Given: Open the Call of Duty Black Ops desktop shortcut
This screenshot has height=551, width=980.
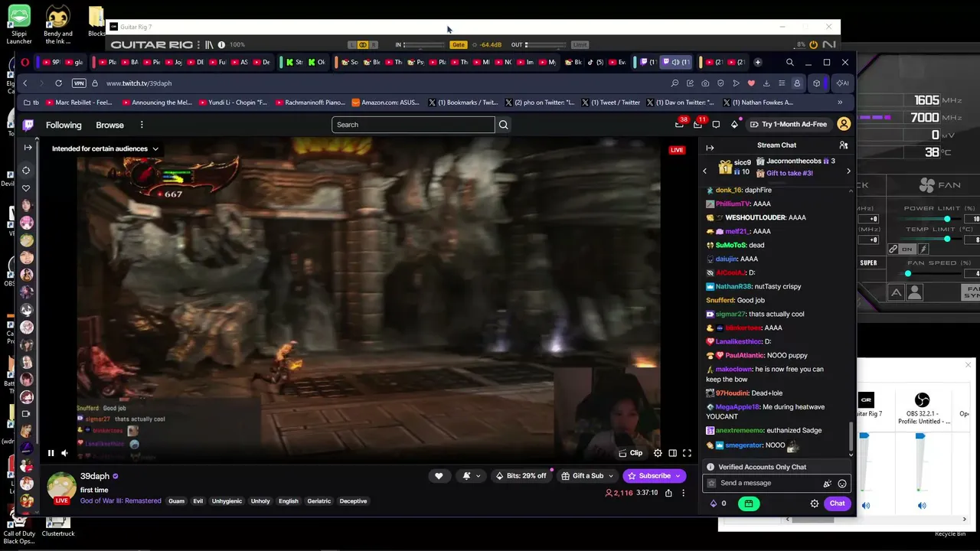Looking at the screenshot, I should click(x=19, y=530).
